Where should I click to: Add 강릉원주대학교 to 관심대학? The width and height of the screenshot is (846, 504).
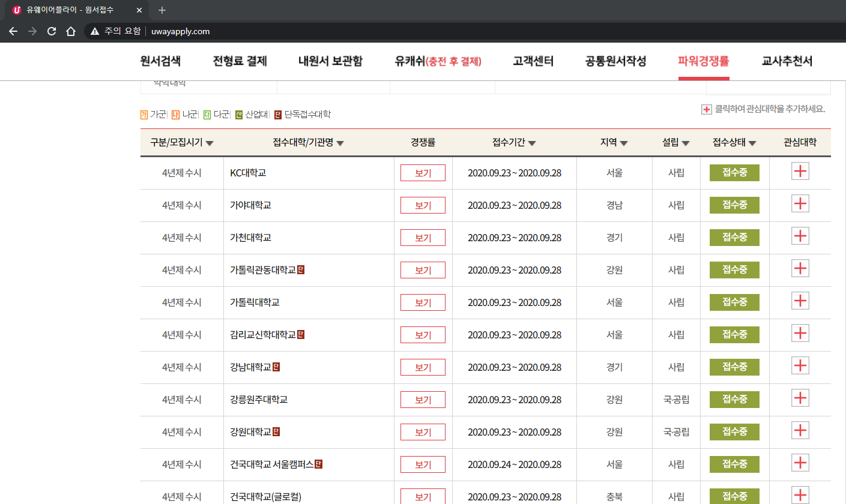(800, 398)
